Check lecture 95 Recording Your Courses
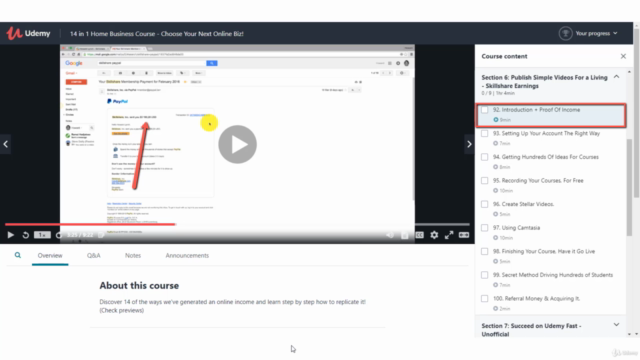This screenshot has width=640, height=360. click(x=484, y=181)
